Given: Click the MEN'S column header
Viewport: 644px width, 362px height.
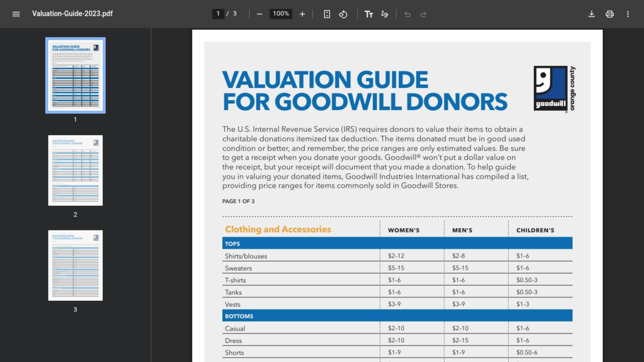Looking at the screenshot, I should click(462, 230).
